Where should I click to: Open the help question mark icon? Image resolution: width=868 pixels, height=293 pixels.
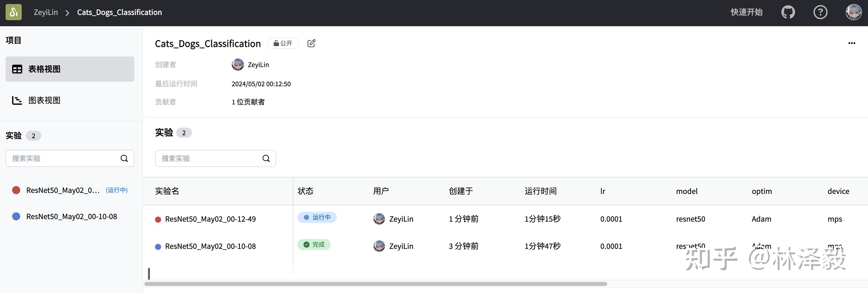click(x=820, y=12)
